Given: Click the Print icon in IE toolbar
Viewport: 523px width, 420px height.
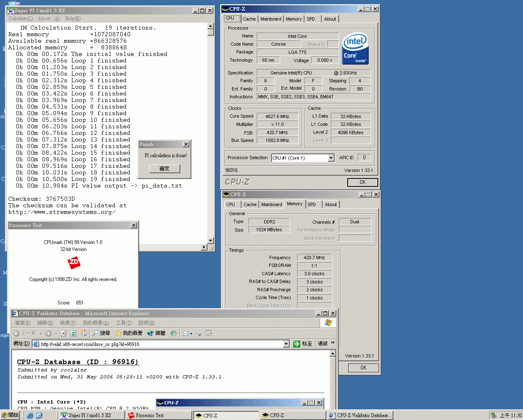Looking at the screenshot, I should [x=198, y=334].
